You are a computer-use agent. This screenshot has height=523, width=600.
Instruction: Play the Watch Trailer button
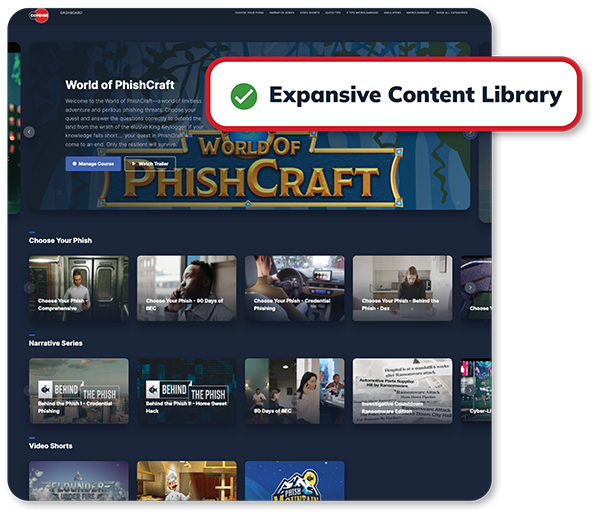tap(150, 163)
